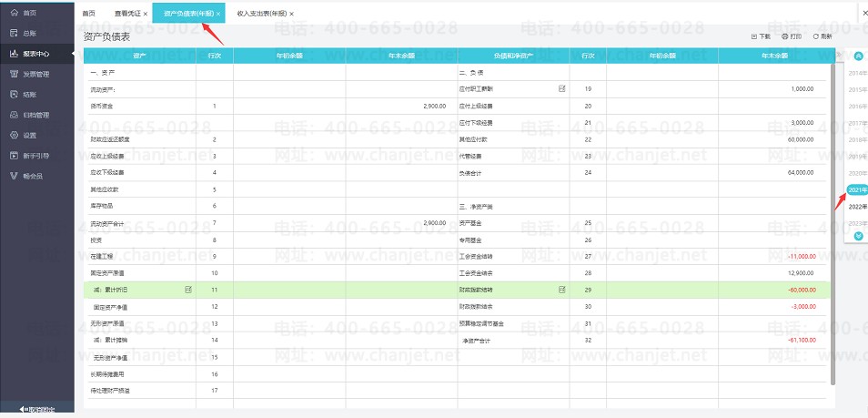Print the report with 打印

792,36
